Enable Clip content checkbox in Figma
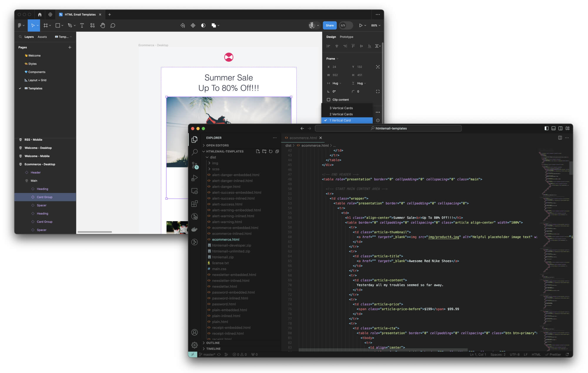The image size is (588, 373). pos(329,100)
